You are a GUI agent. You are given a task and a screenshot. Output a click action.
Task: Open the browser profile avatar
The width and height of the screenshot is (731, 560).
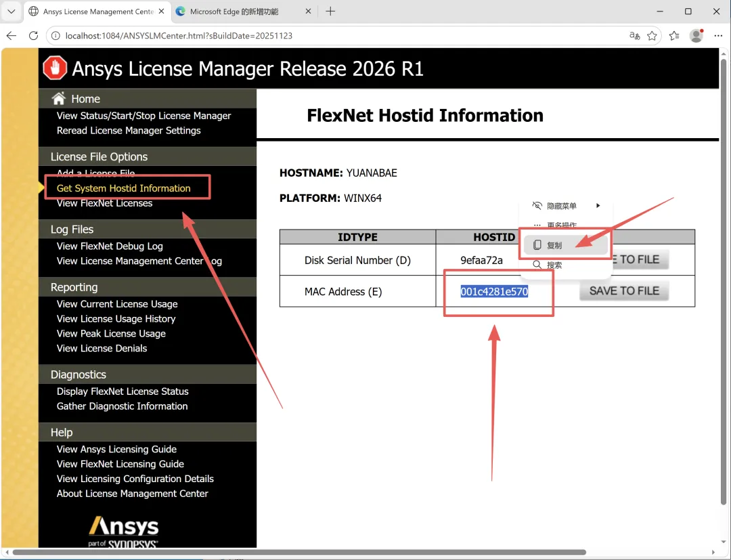[x=696, y=35]
